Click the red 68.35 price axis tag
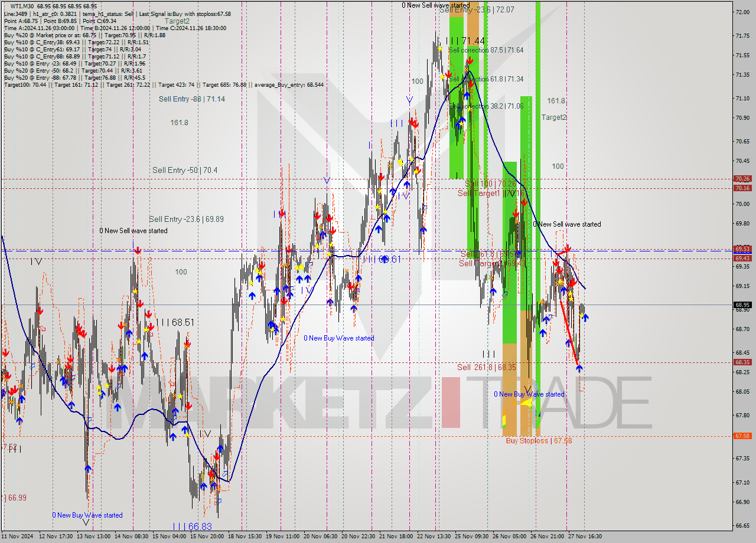The height and width of the screenshot is (543, 756). pos(742,362)
